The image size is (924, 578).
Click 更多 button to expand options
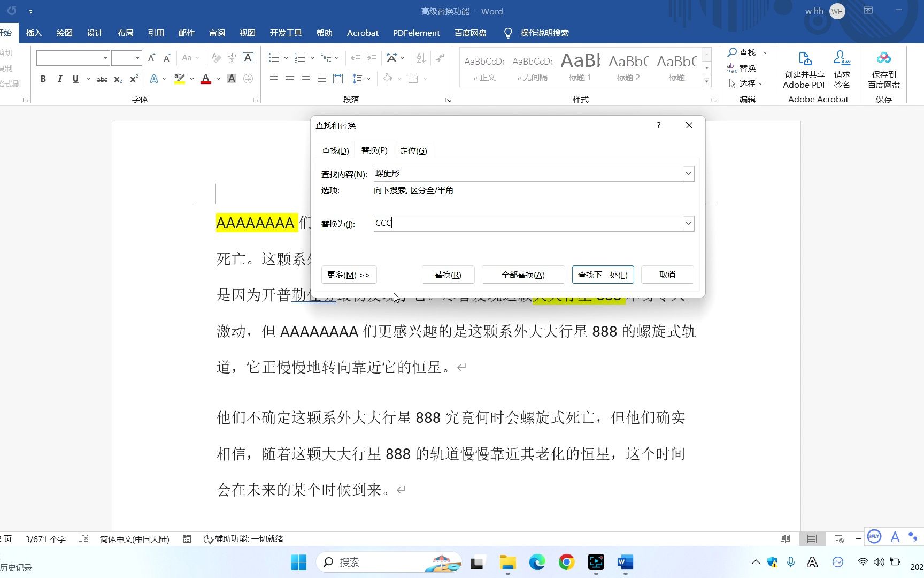[x=349, y=275]
